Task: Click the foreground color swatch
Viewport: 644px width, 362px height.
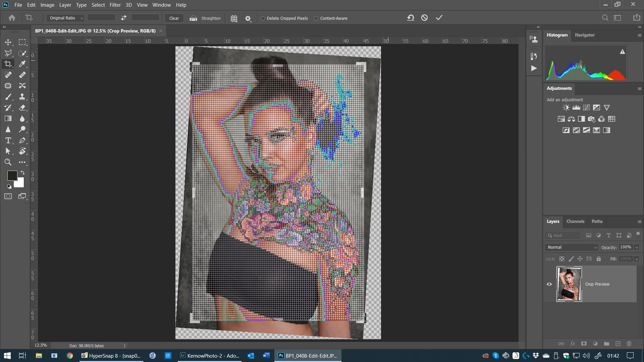Action: pos(12,176)
